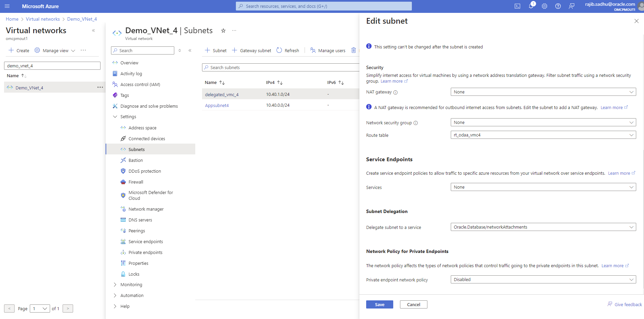644x319 pixels.
Task: Save the subnet changes
Action: click(x=379, y=304)
